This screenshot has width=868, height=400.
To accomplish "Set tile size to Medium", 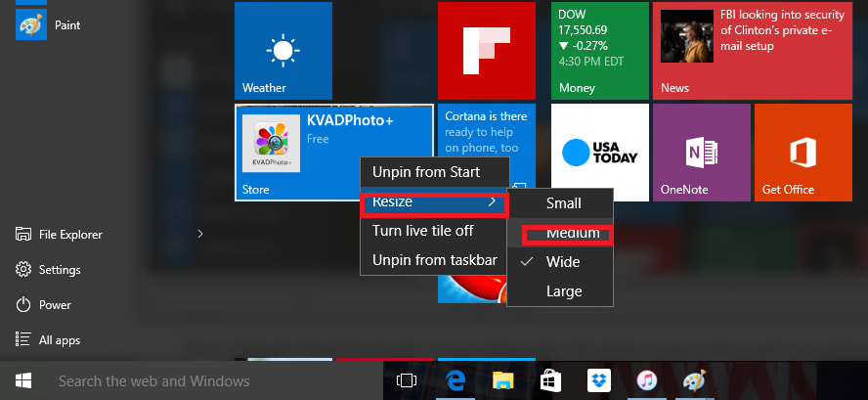I will (560, 233).
